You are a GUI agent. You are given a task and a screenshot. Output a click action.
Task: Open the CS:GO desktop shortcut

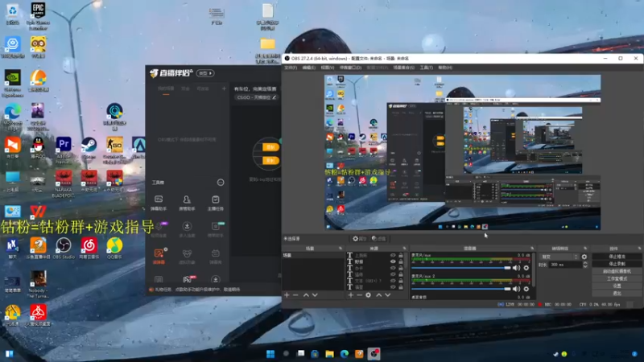[114, 149]
